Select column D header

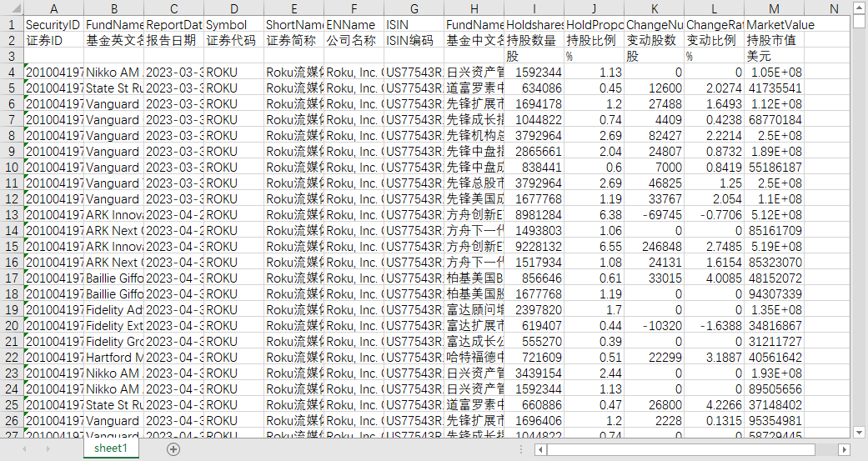pyautogui.click(x=234, y=8)
